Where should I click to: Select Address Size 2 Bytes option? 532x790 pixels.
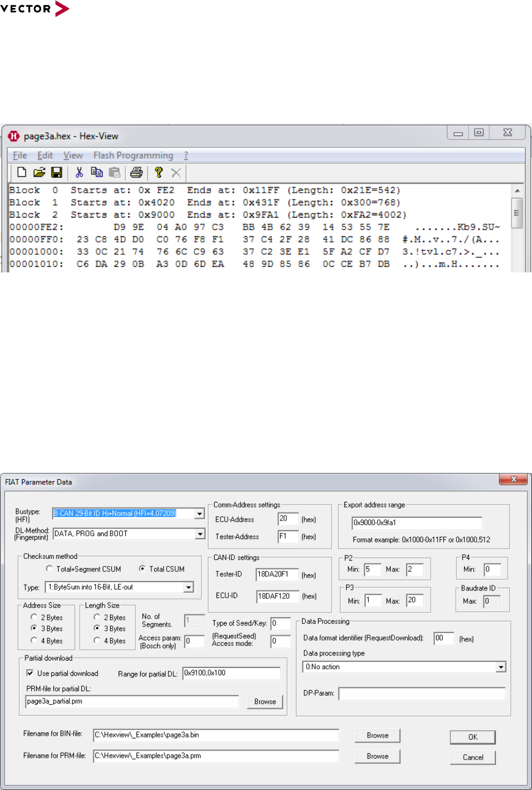tap(34, 618)
